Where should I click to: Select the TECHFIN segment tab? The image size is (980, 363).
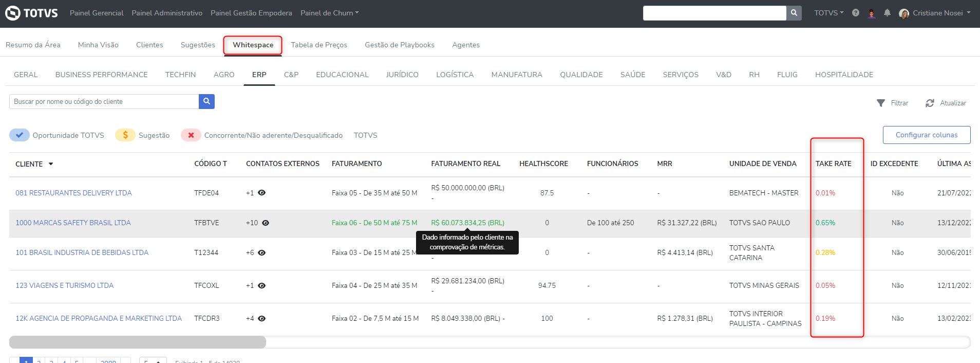pos(180,75)
